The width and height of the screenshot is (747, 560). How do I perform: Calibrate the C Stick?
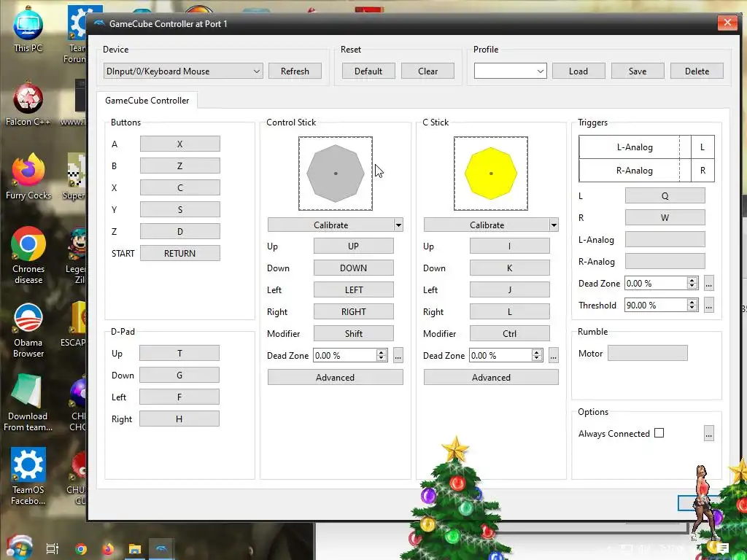coord(487,225)
